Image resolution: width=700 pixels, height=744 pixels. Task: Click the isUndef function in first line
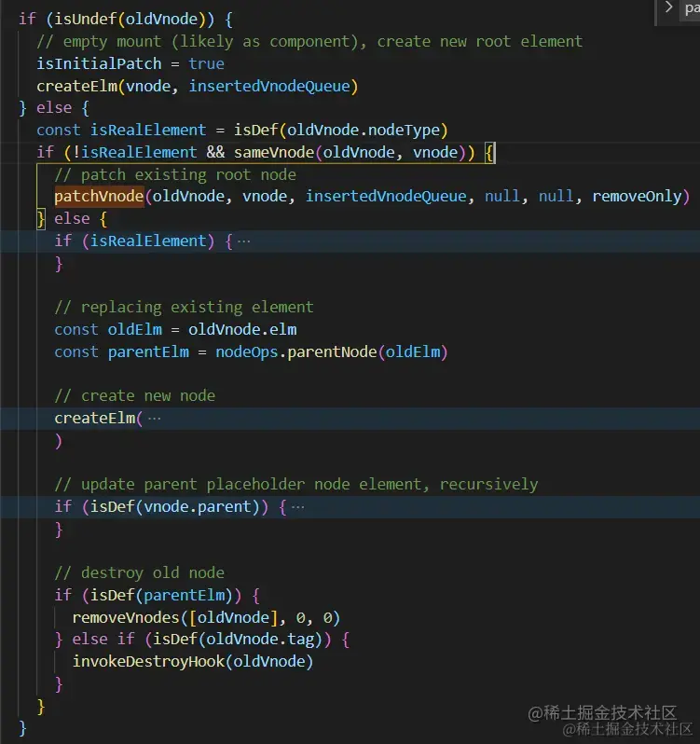click(x=86, y=19)
